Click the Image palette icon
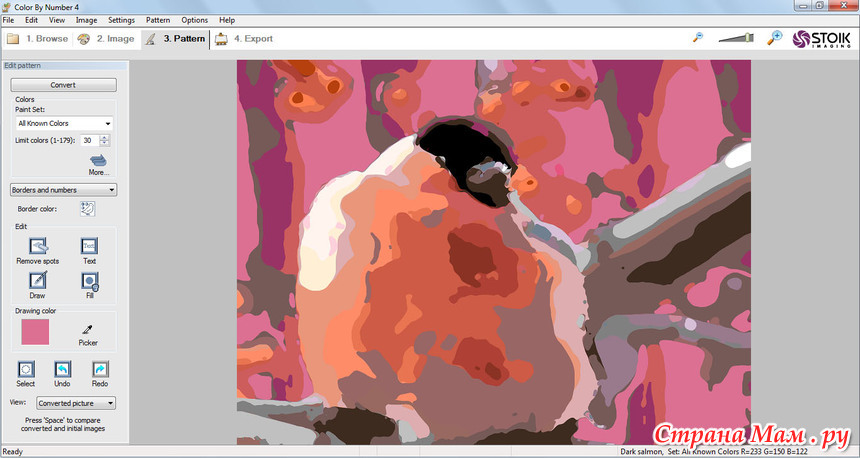 pos(83,39)
